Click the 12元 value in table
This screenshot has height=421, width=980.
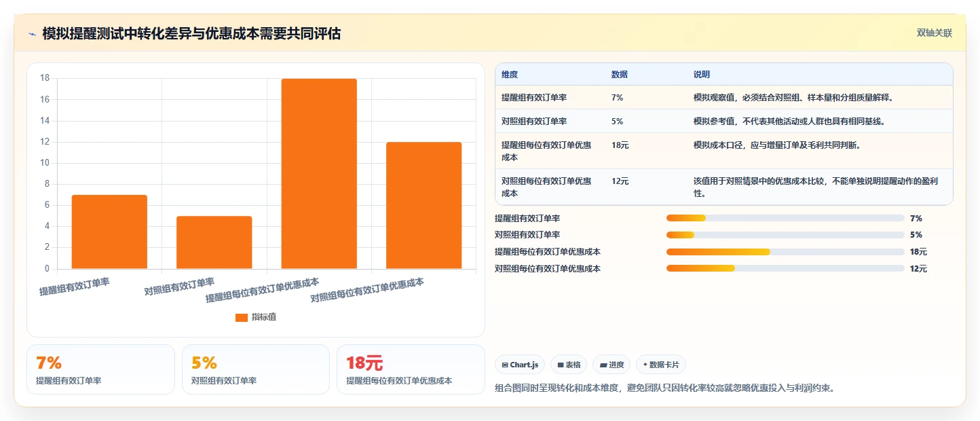(x=620, y=181)
